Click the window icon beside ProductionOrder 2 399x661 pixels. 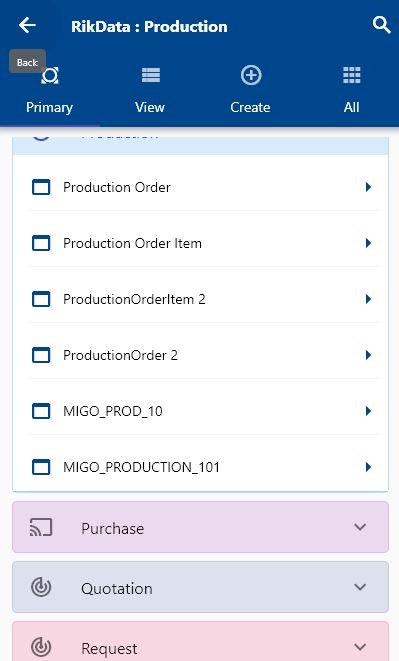41,355
